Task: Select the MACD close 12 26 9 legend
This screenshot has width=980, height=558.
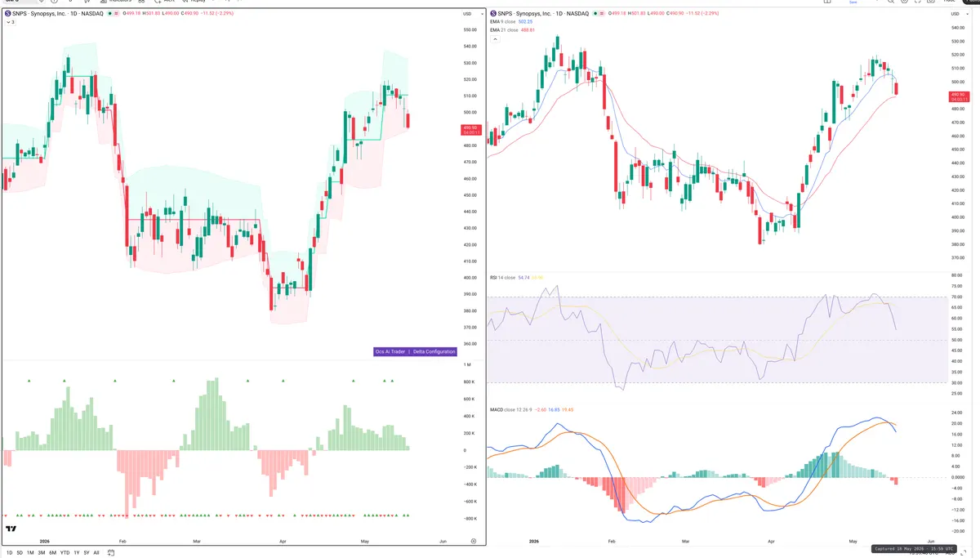Action: [x=510, y=409]
